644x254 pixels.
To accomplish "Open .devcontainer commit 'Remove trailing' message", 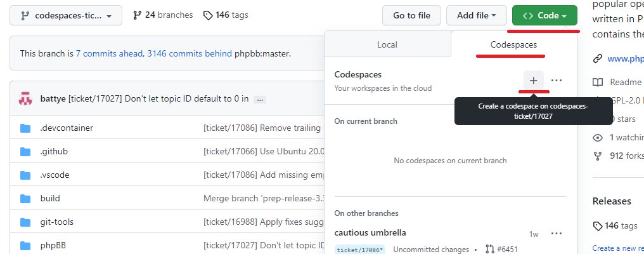I will pyautogui.click(x=263, y=128).
